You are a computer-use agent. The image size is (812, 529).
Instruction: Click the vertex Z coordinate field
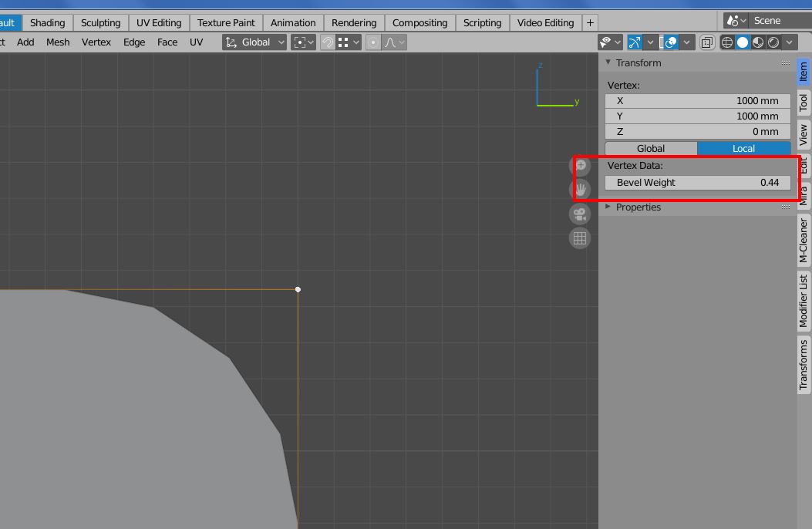point(698,131)
